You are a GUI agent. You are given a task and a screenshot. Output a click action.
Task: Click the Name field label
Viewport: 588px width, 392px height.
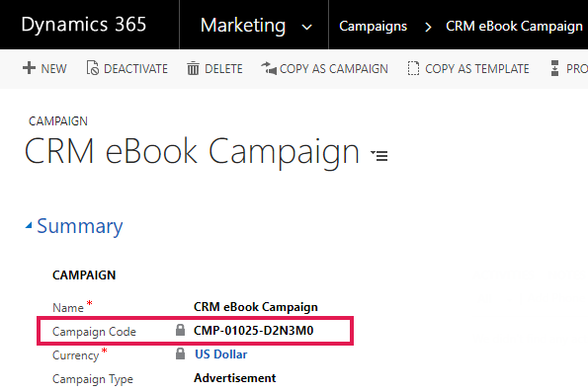[x=68, y=308]
